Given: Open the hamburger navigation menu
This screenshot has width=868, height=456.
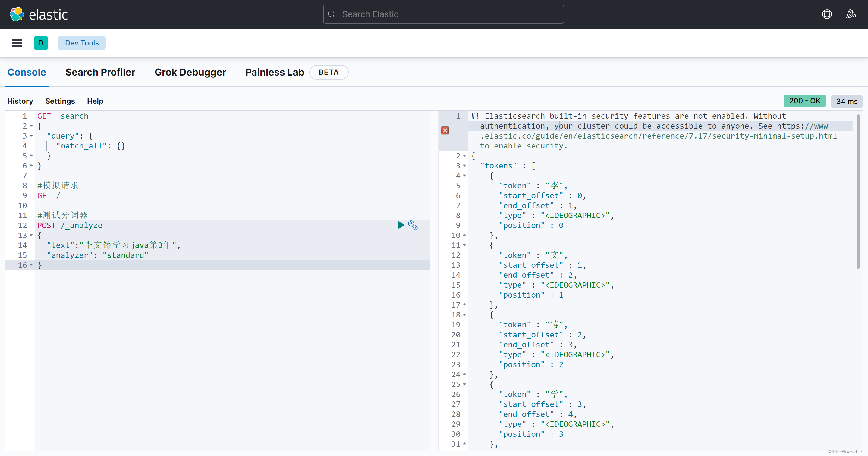Looking at the screenshot, I should [17, 43].
